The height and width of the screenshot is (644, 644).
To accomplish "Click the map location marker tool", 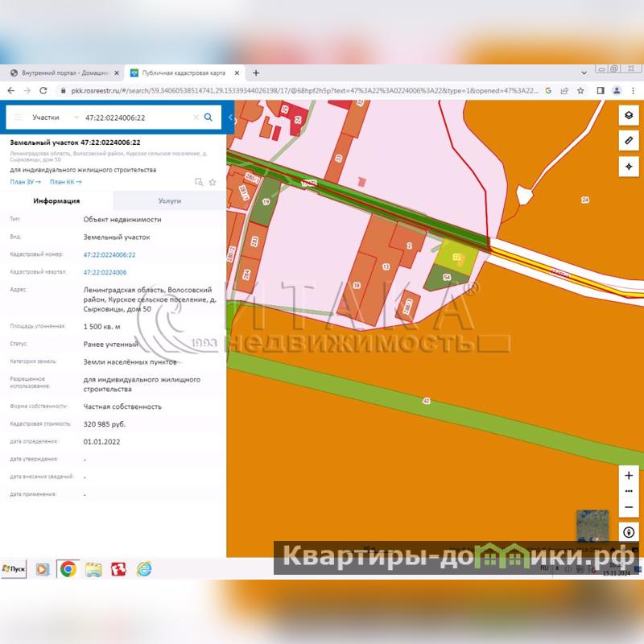I will pyautogui.click(x=628, y=166).
